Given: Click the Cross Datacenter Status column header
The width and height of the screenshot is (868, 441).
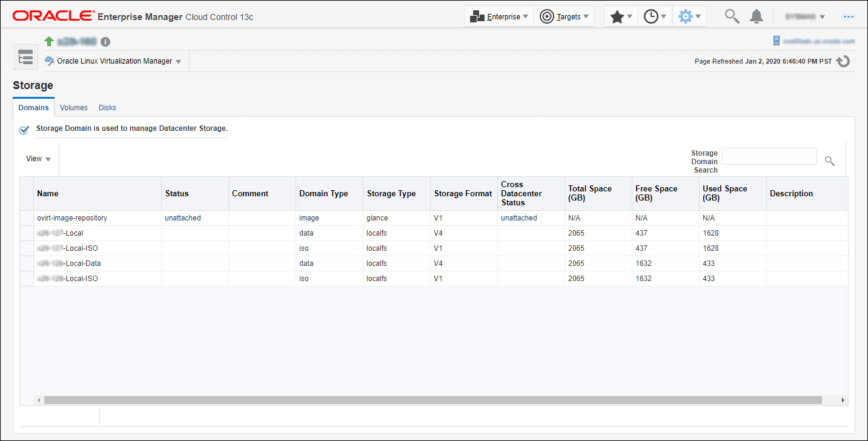Looking at the screenshot, I should 531,194.
